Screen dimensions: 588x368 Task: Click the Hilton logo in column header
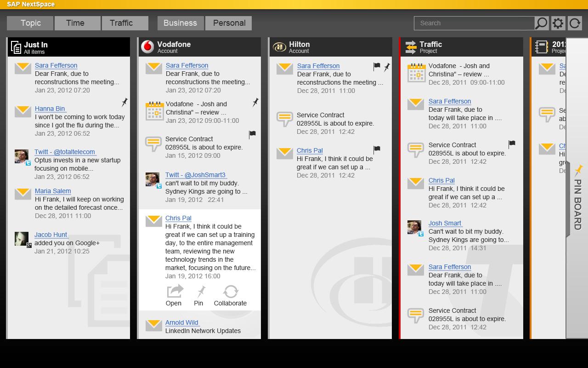(279, 47)
